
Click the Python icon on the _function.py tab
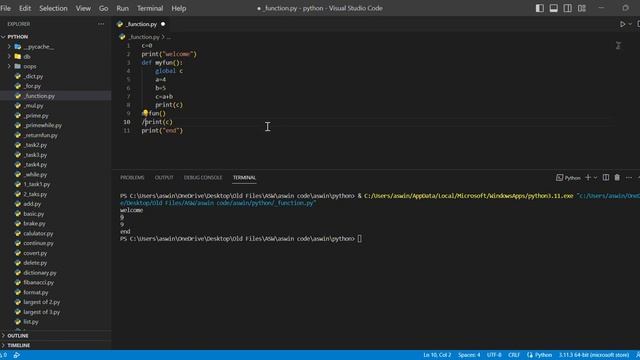pyautogui.click(x=120, y=24)
